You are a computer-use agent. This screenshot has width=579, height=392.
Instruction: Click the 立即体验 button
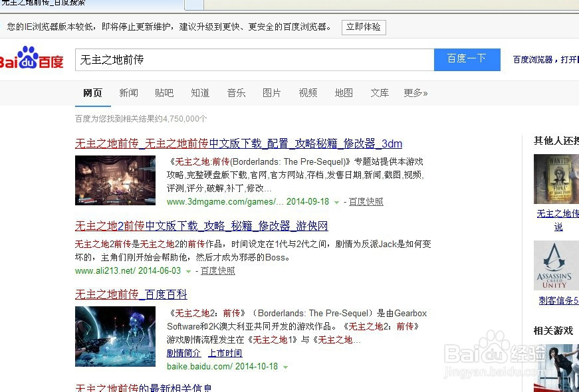[x=364, y=27]
